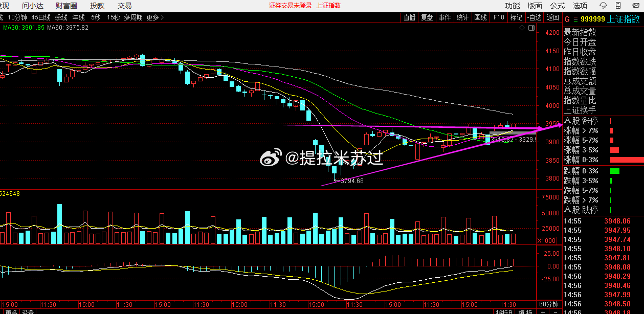
Task: Click tick price 3948.06
Action: pos(617,221)
